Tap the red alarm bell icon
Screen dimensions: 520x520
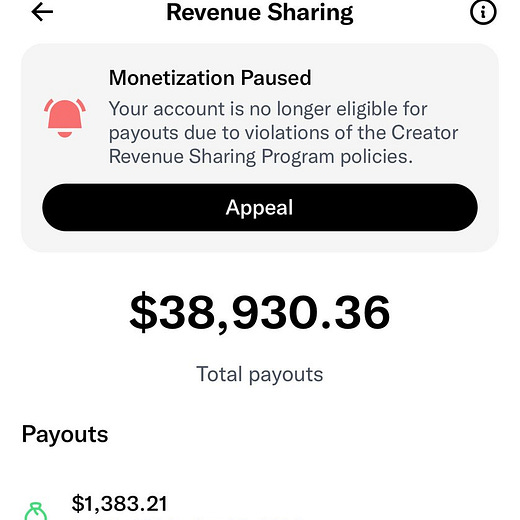coord(65,118)
